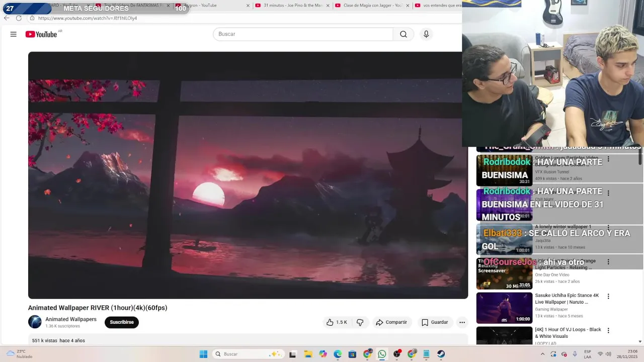Go back with the browser arrow
This screenshot has height=362, width=644.
point(7,18)
